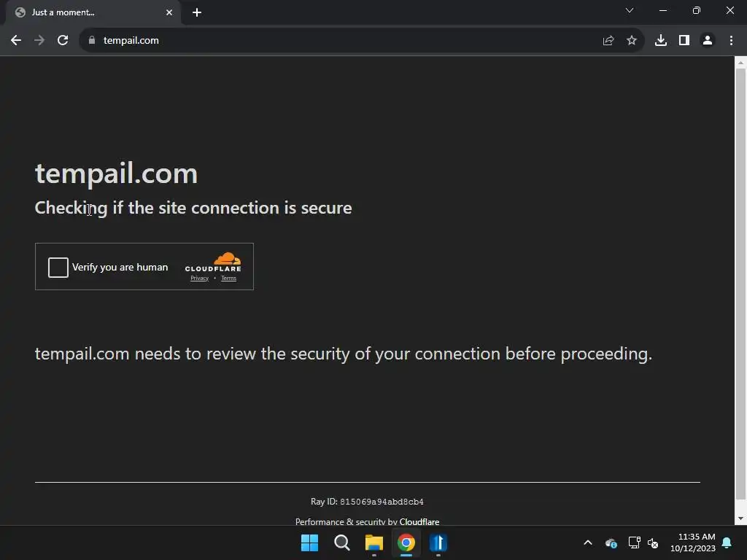Image resolution: width=747 pixels, height=560 pixels.
Task: Click the Ray ID 815069a94abd8cb4 text
Action: coord(367,502)
